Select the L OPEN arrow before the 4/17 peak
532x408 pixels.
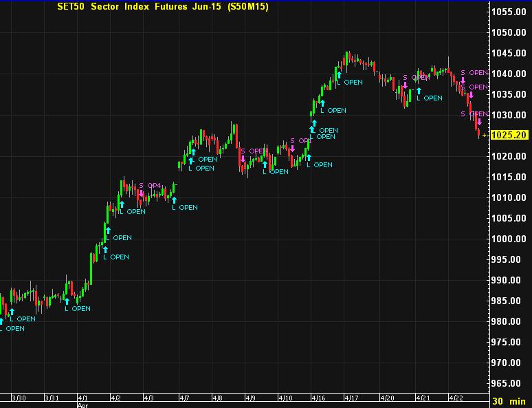point(337,73)
